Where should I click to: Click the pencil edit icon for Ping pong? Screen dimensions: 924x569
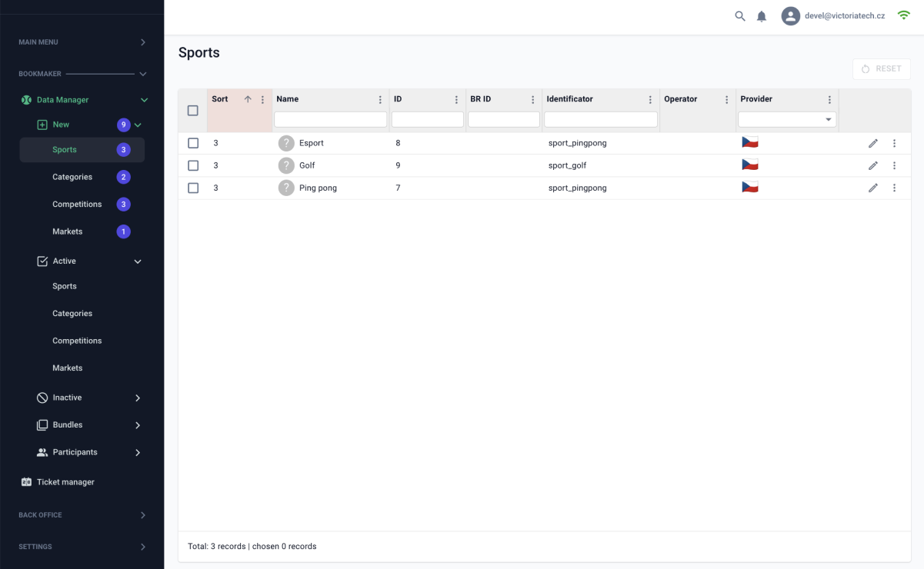coord(873,188)
